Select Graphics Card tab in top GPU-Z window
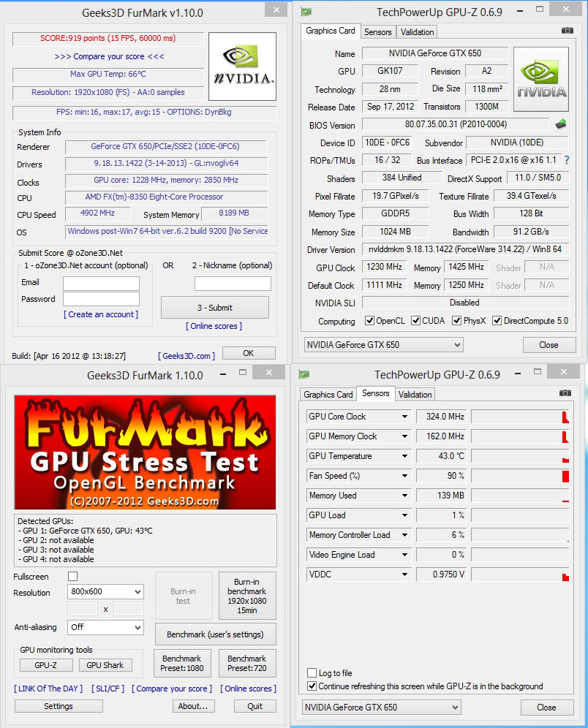 click(331, 31)
